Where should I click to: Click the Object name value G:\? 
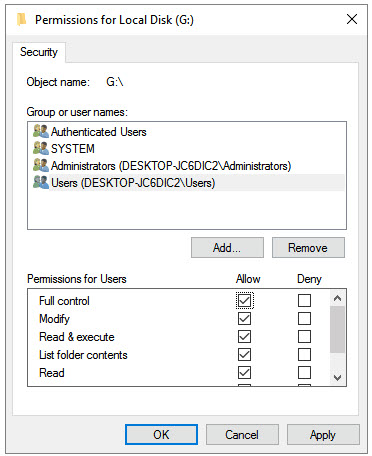coord(115,82)
